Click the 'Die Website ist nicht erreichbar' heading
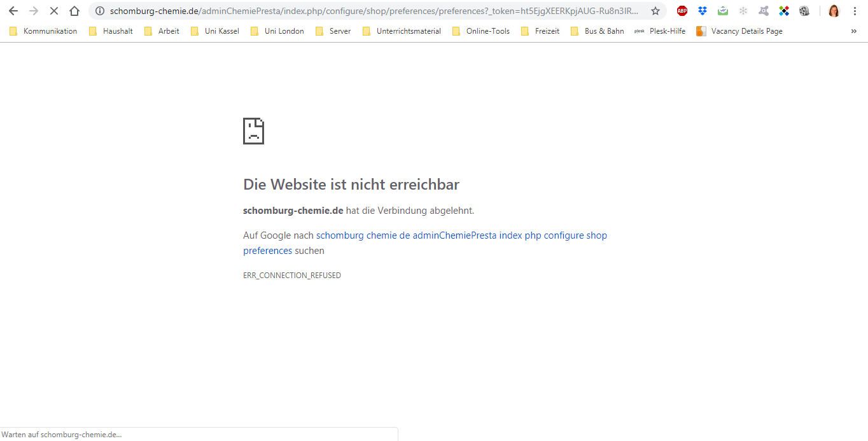The image size is (868, 441). pos(351,185)
